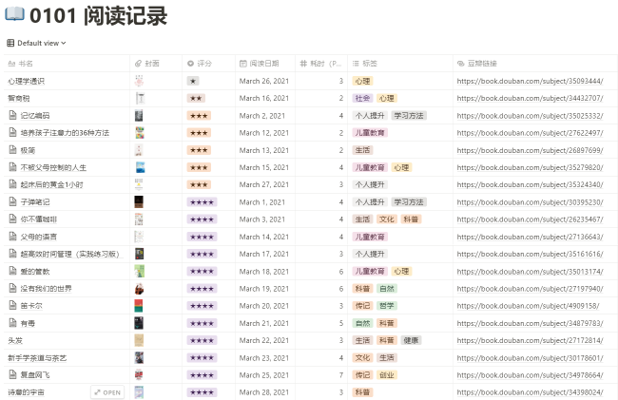Click the date cell March 22, 2021
The height and width of the screenshot is (400, 618).
(264, 340)
